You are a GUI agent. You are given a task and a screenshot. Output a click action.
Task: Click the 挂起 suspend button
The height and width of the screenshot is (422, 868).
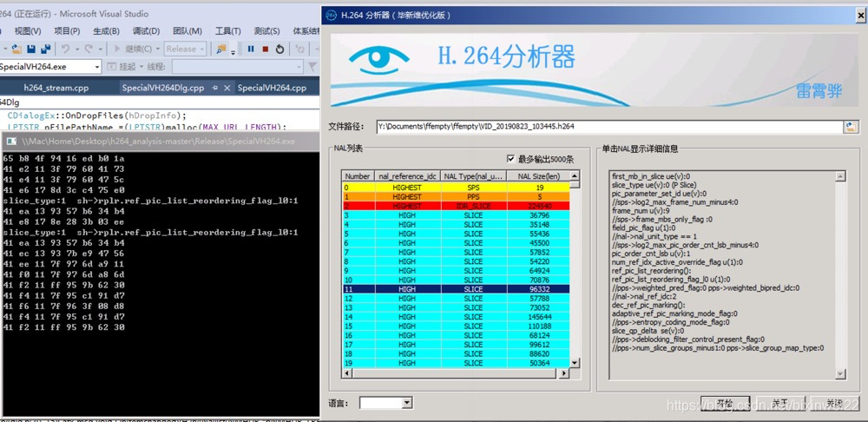click(x=122, y=67)
